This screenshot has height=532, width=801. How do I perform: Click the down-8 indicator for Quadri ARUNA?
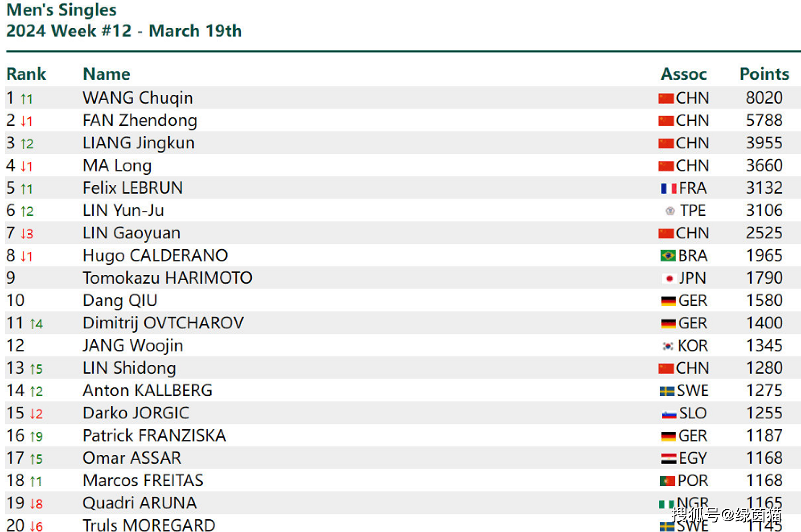coord(36,503)
